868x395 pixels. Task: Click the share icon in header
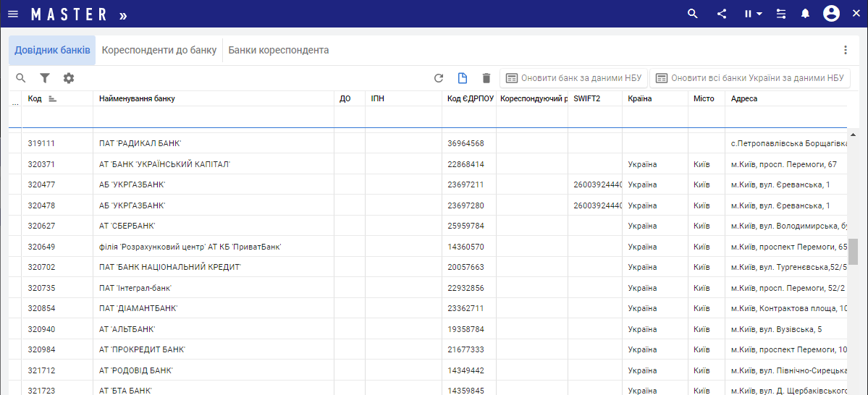(722, 14)
